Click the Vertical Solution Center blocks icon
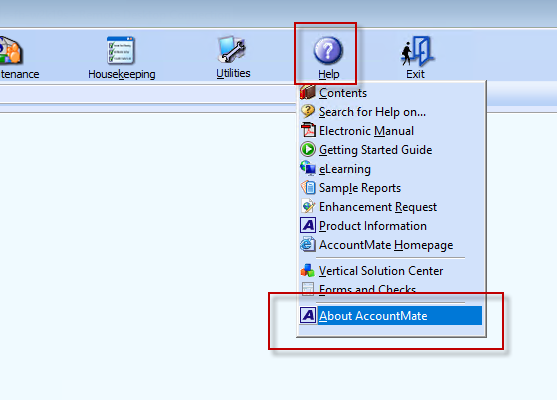Image resolution: width=557 pixels, height=400 pixels. tap(308, 271)
